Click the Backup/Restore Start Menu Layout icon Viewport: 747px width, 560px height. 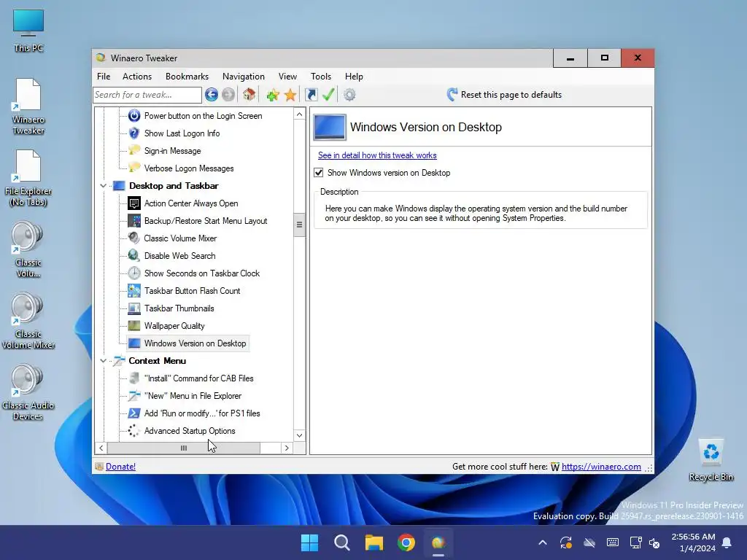coord(134,221)
